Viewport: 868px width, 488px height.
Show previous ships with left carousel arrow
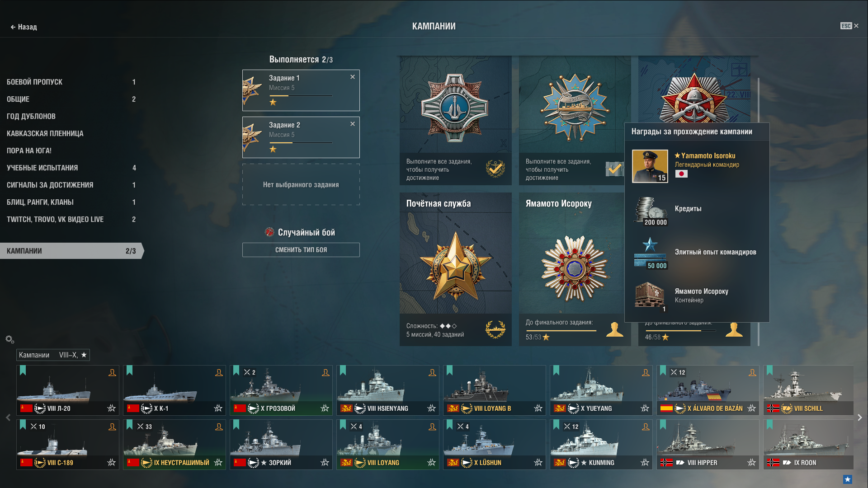coord(8,418)
